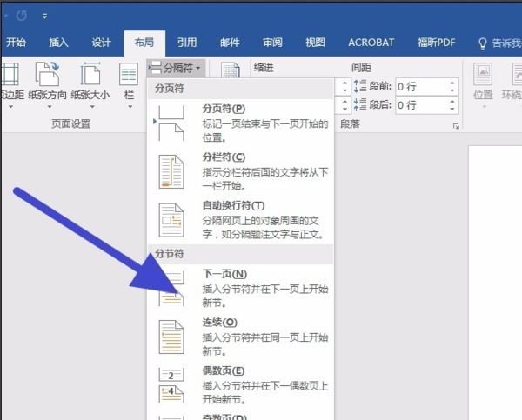Open the 纸张方向 orientation icon
The height and width of the screenshot is (420, 522).
[x=47, y=74]
